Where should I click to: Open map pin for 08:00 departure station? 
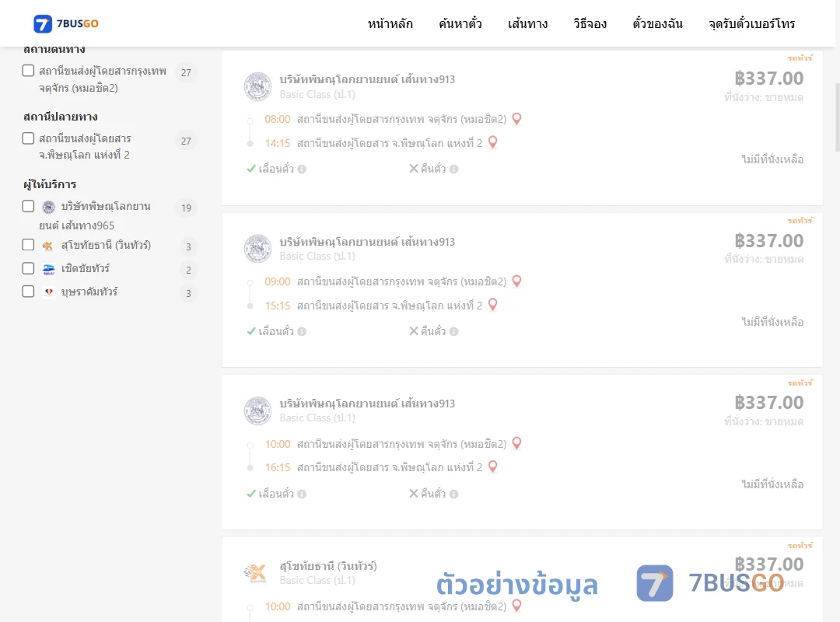point(516,118)
